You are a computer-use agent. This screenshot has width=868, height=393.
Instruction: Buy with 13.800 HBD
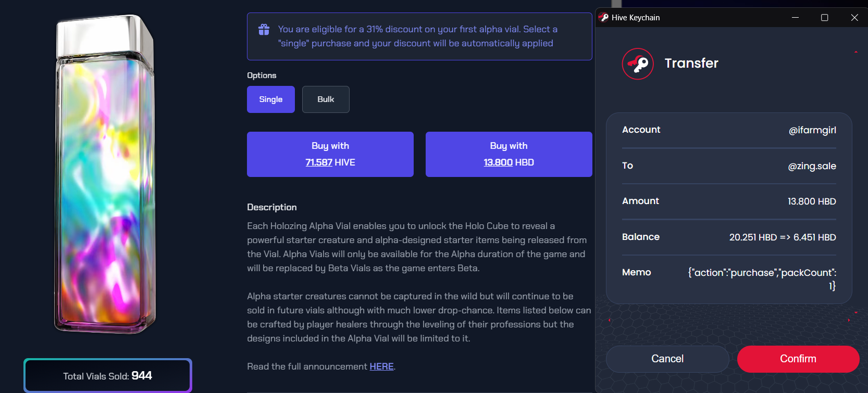(x=509, y=154)
